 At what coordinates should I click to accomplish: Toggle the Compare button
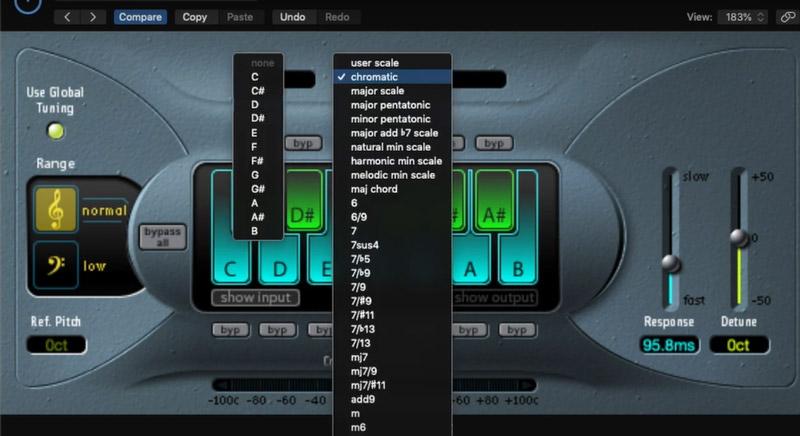click(x=140, y=17)
